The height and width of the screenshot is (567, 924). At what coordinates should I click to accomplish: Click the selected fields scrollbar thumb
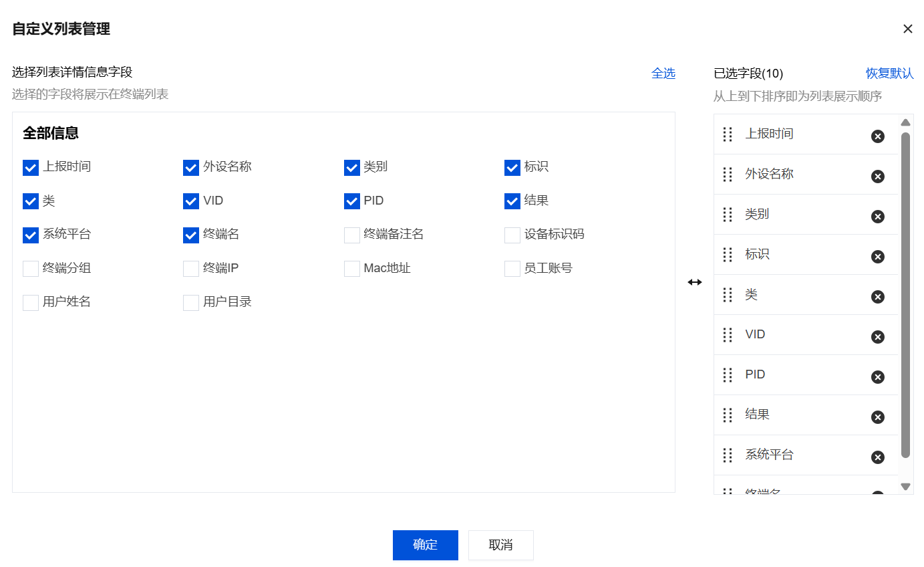[x=905, y=295]
